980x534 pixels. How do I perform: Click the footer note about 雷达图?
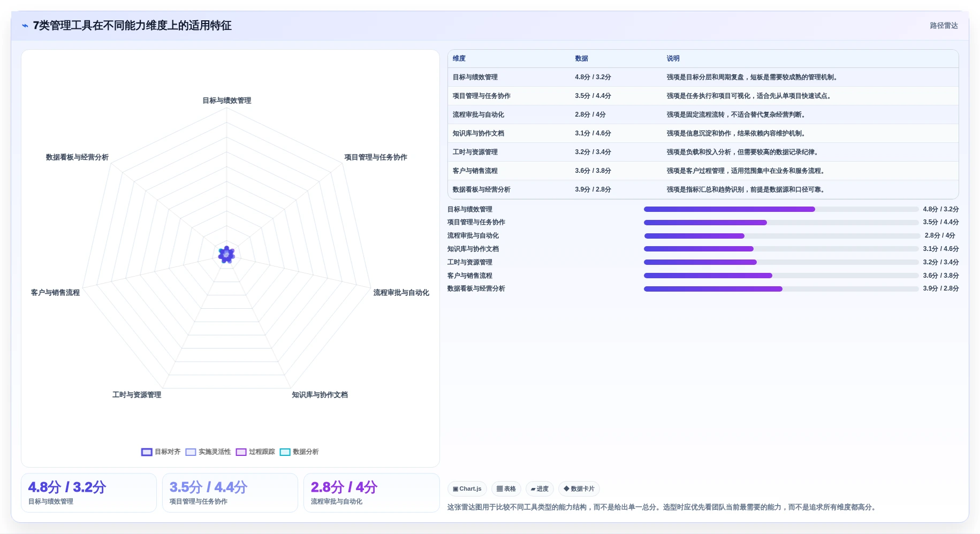[x=663, y=507]
